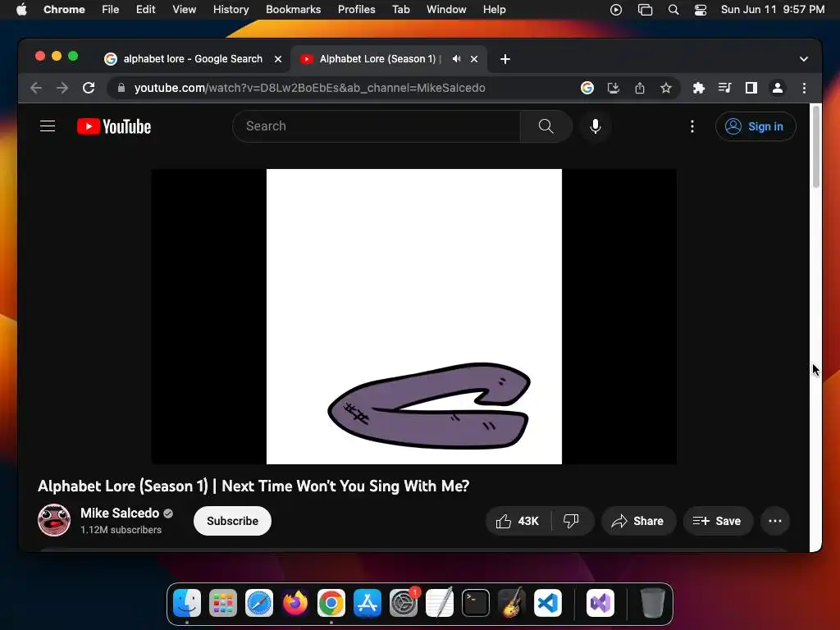View site information lock icon
Viewport: 840px width, 630px height.
click(x=121, y=88)
